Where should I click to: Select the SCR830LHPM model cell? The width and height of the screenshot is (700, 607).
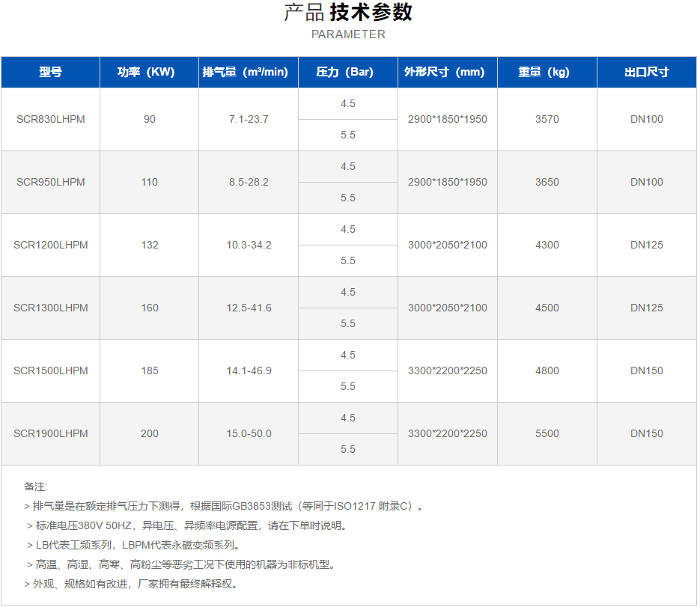point(49,119)
